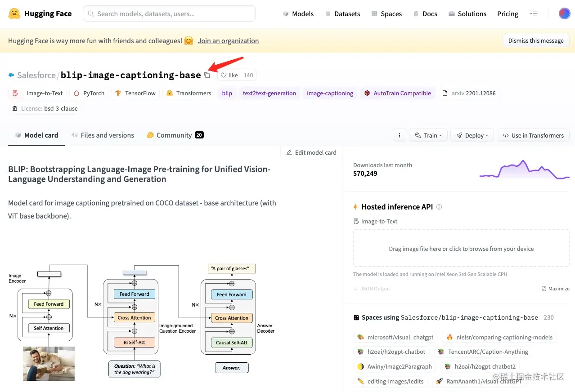Click the image file drop zone
Image resolution: width=575 pixels, height=392 pixels.
pos(461,249)
